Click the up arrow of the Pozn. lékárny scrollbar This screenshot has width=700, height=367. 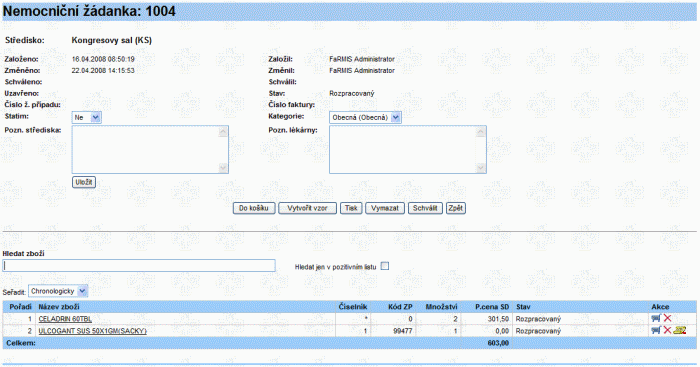[481, 132]
